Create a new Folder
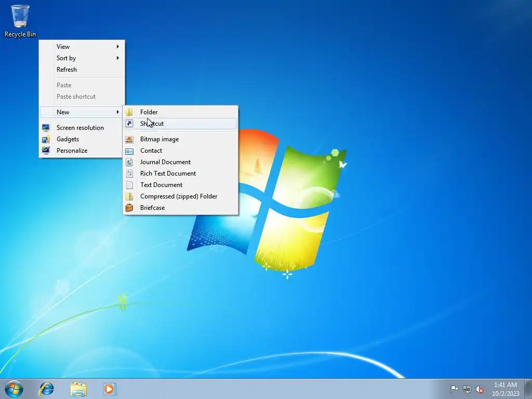This screenshot has width=532, height=399. [x=180, y=112]
